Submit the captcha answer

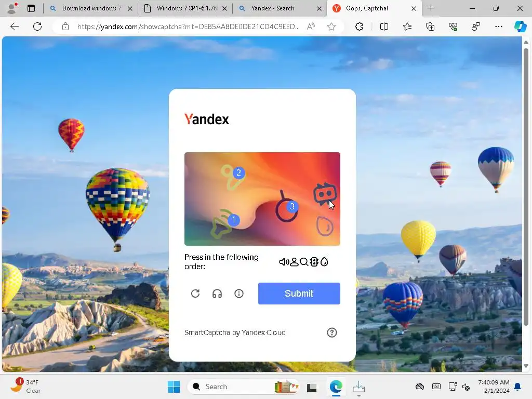tap(299, 294)
